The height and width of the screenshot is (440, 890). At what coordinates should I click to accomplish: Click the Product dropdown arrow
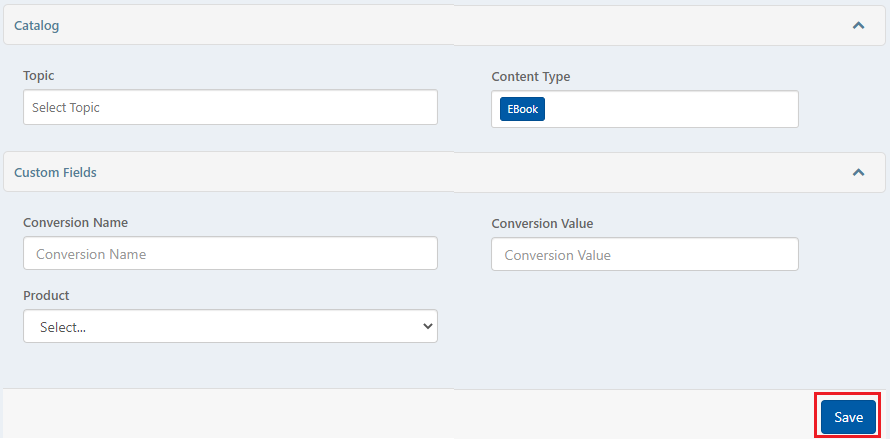pyautogui.click(x=428, y=326)
